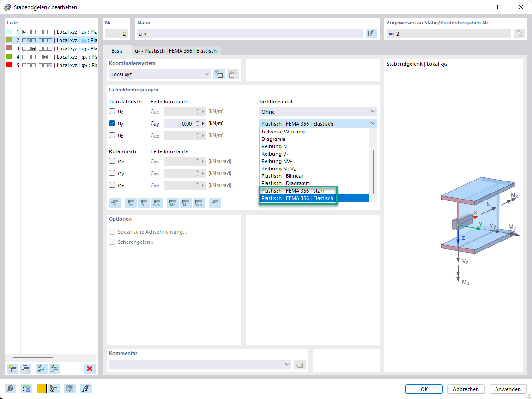Click the units 0,00 icon at bottom
Screen dimensions: 532x399
click(x=26, y=389)
